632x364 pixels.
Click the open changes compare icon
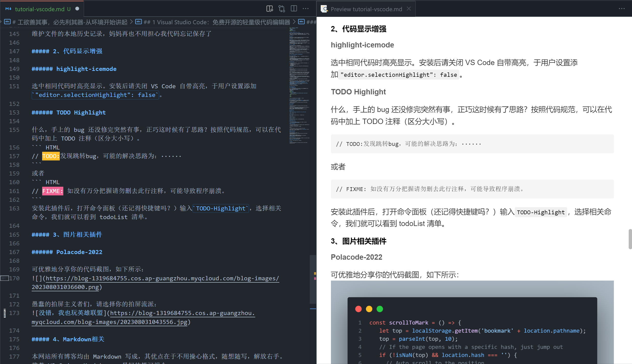(282, 9)
